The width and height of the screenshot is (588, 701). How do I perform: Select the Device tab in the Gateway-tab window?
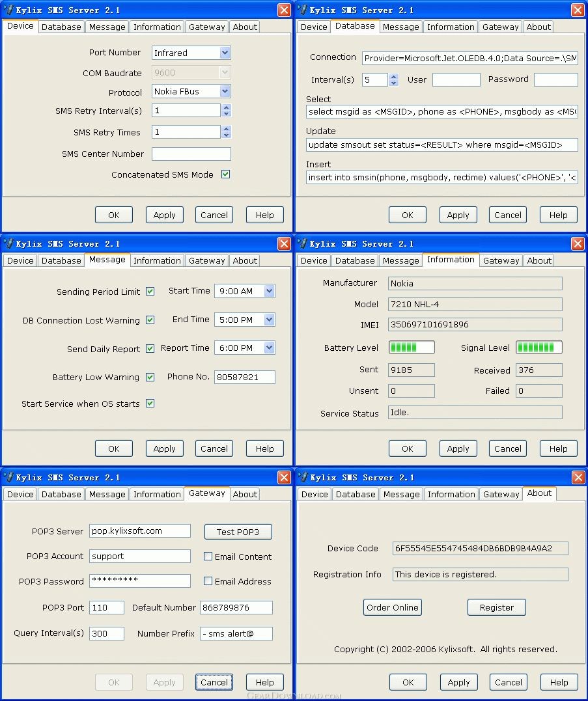pyautogui.click(x=20, y=495)
